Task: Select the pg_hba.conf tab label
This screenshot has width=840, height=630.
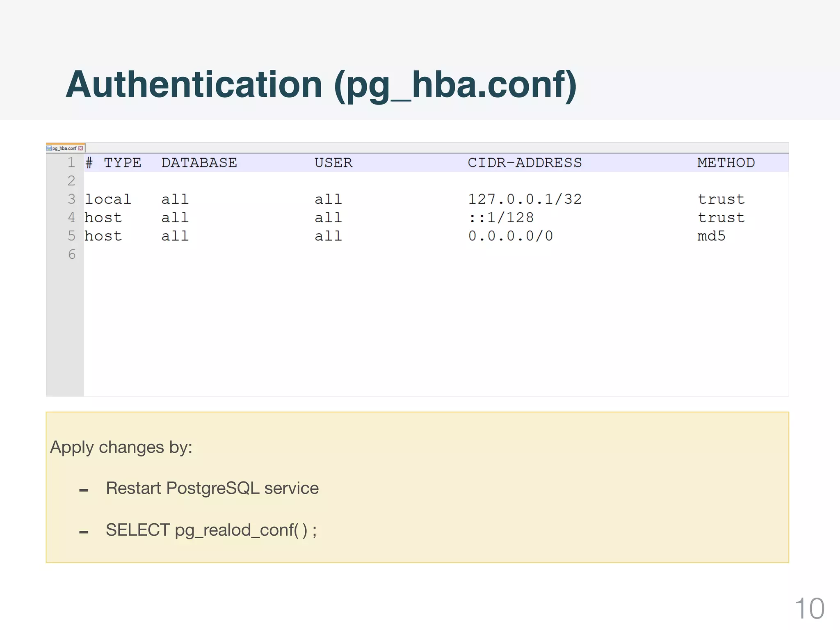Action: 64,148
